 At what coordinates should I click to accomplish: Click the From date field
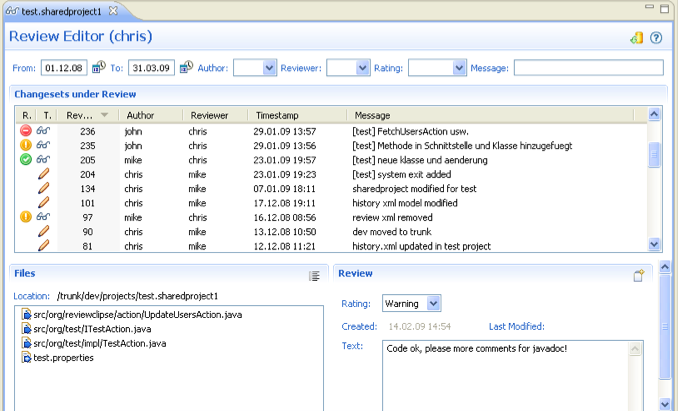[64, 68]
